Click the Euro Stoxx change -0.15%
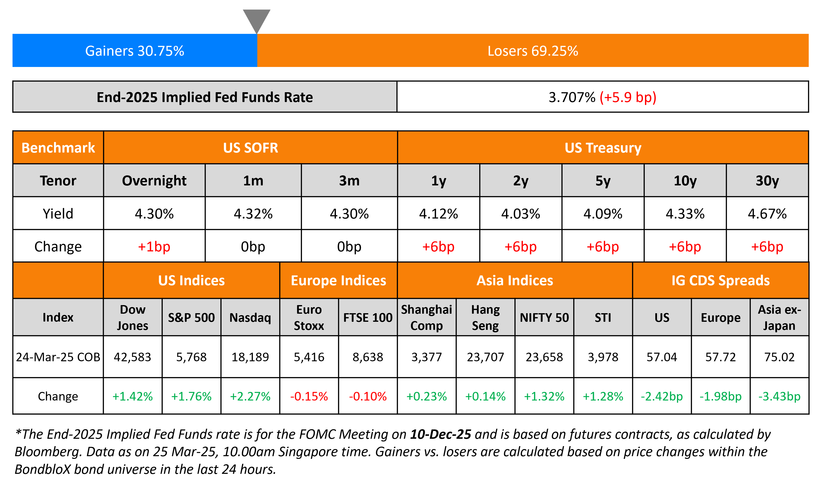 tap(309, 396)
